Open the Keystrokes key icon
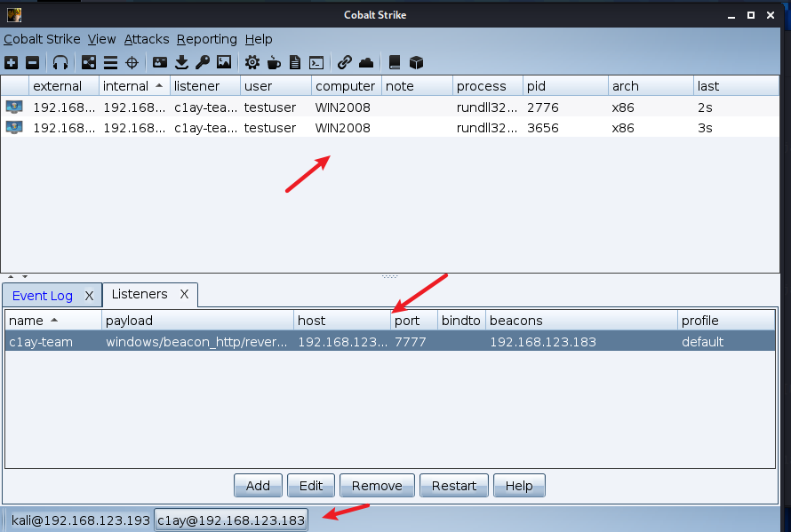 (x=203, y=62)
